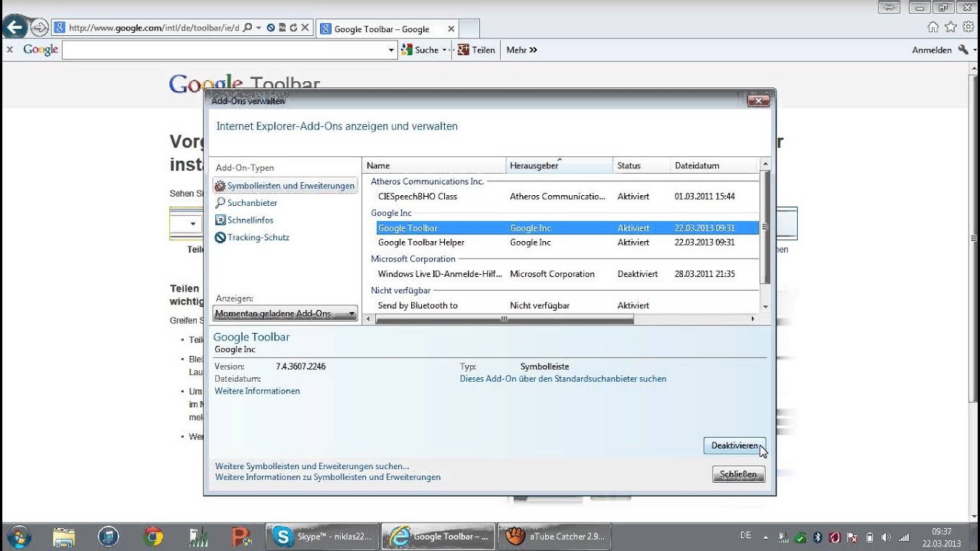The image size is (980, 551).
Task: Close the Google Toolbar with its X
Action: (9, 50)
